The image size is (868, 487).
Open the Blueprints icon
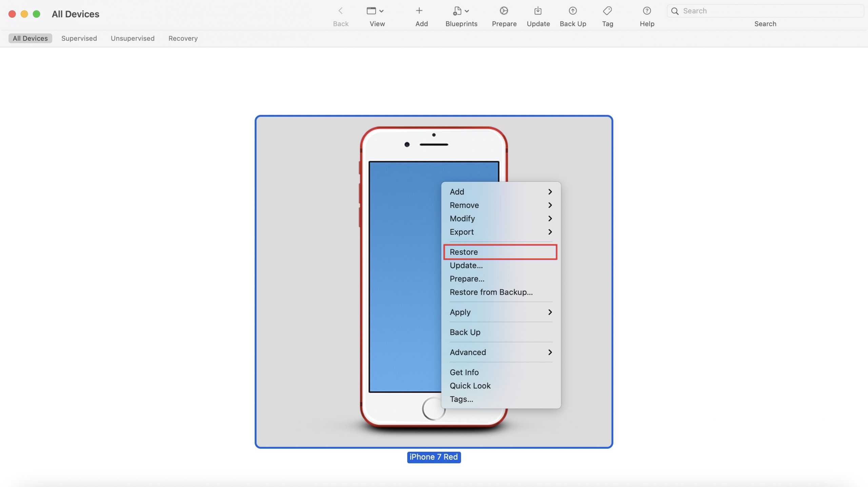(457, 11)
